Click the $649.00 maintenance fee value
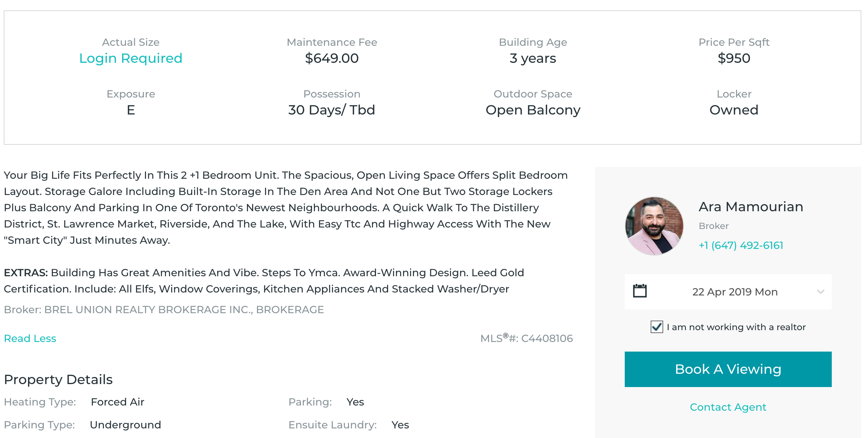The image size is (868, 438). (332, 58)
